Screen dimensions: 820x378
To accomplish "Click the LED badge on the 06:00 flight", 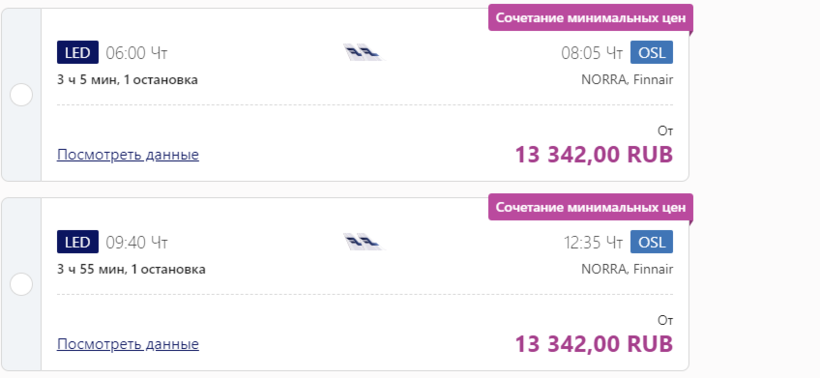I will click(x=77, y=52).
